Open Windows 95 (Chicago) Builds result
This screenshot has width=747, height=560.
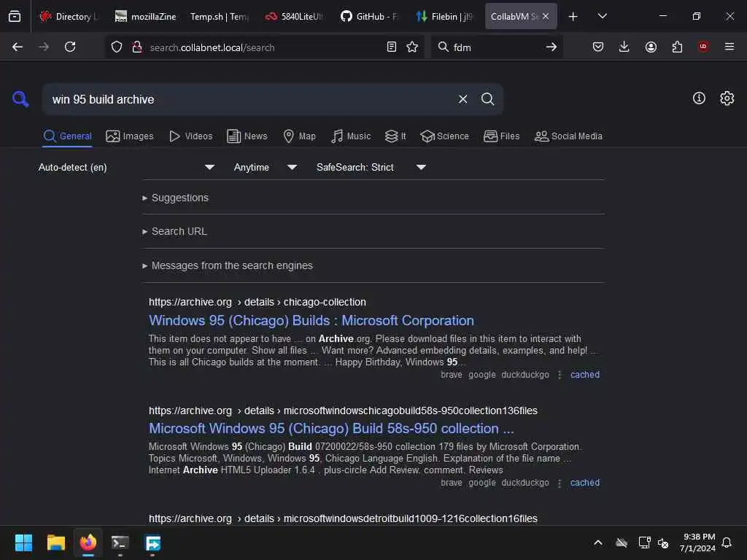point(311,321)
